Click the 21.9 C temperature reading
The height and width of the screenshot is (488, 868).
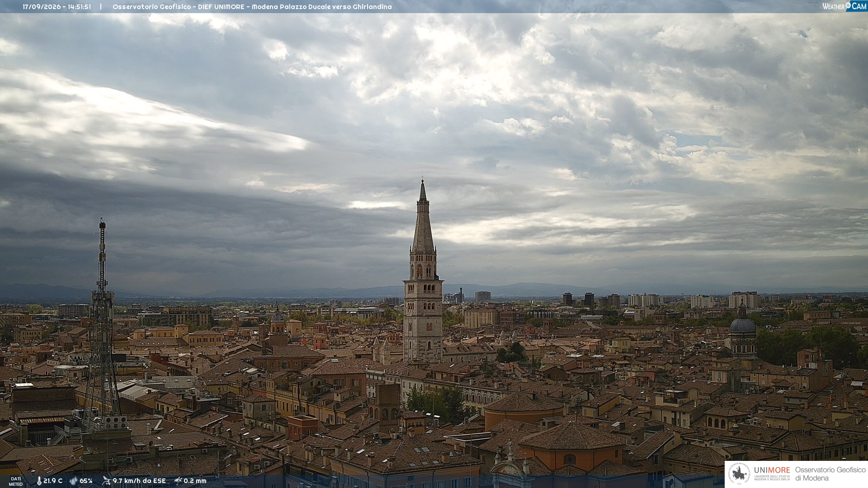[53, 481]
